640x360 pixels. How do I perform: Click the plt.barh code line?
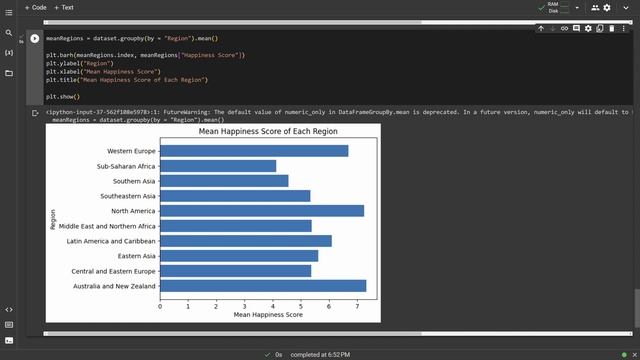tap(145, 55)
